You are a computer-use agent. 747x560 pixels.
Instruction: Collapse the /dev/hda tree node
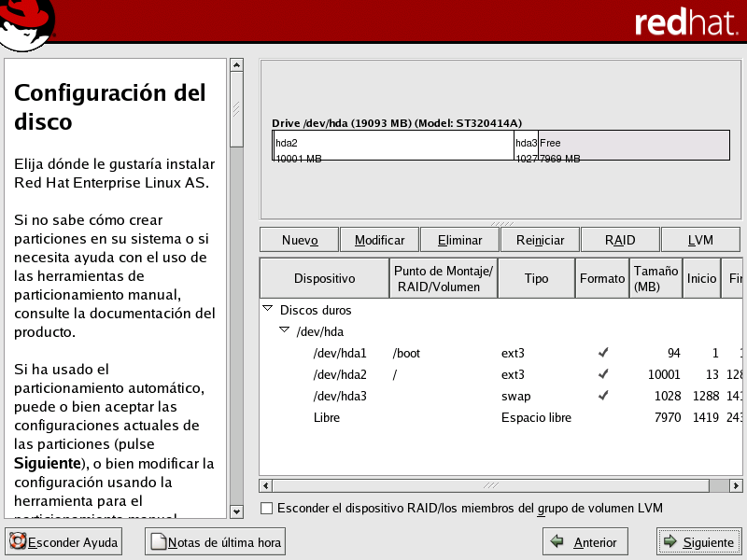(x=284, y=331)
